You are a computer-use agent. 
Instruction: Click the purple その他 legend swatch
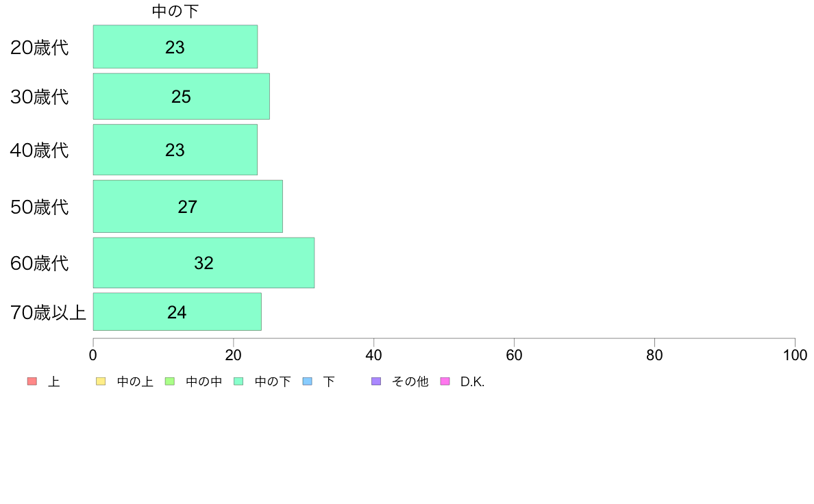coord(376,381)
